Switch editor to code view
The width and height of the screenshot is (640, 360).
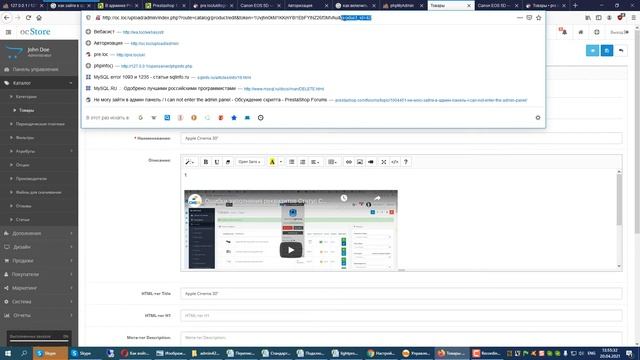(395, 162)
